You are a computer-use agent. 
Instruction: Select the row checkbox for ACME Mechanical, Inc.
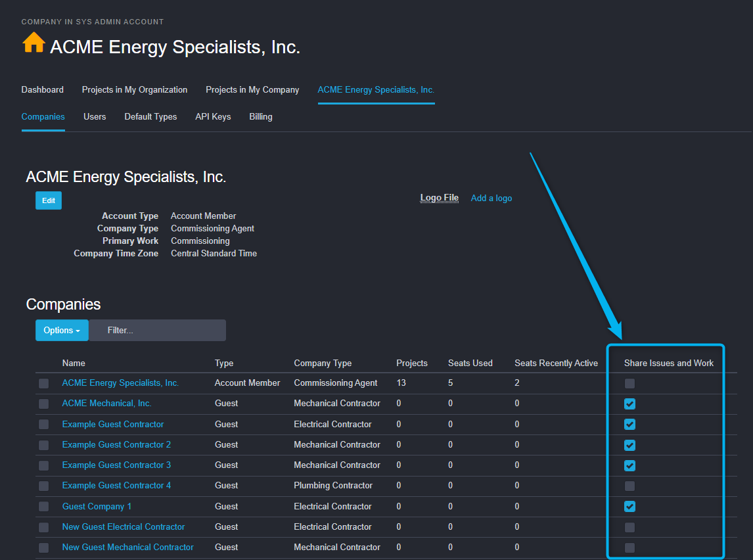[x=43, y=404]
